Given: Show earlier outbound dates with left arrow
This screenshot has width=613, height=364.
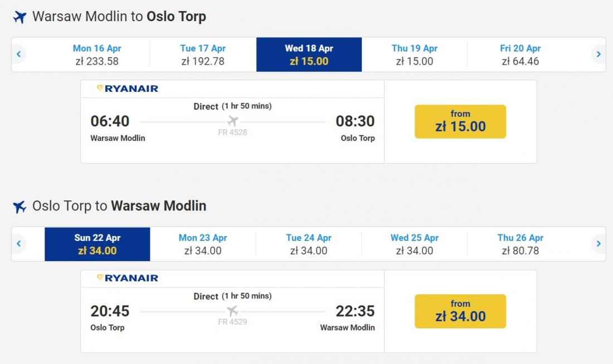Looking at the screenshot, I should [19, 55].
